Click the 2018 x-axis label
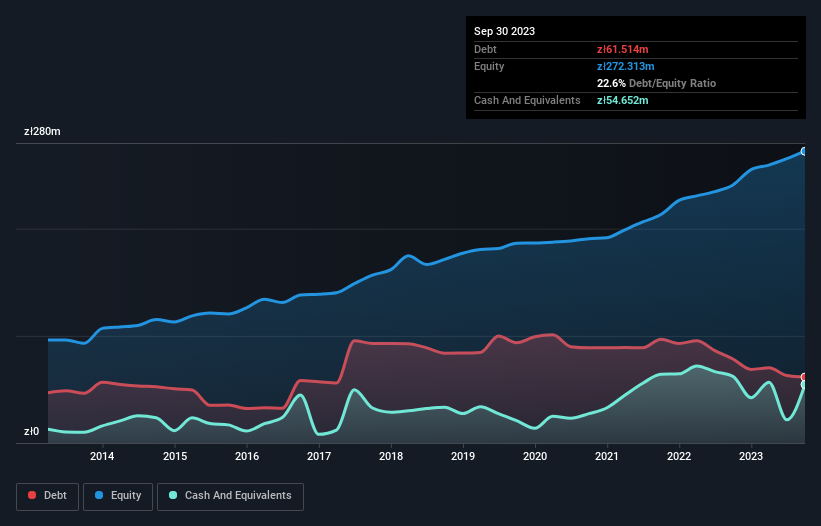821x526 pixels. (391, 456)
